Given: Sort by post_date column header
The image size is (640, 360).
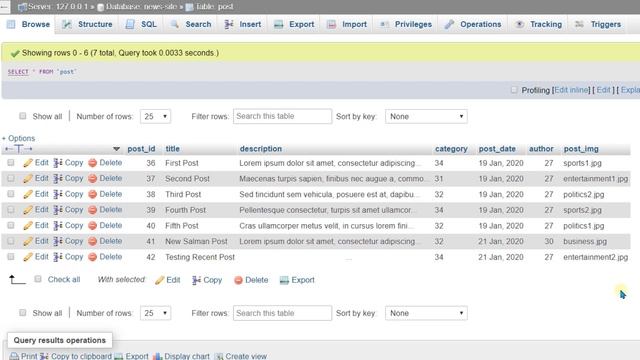Looking at the screenshot, I should click(x=497, y=149).
